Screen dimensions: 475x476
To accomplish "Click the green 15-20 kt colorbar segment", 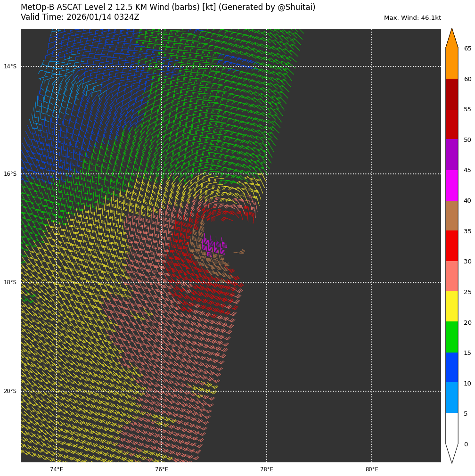I will (451, 337).
